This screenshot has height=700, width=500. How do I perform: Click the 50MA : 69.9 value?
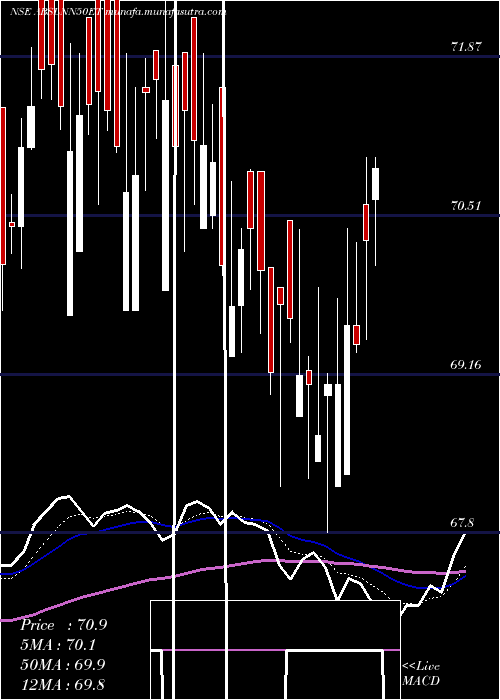(63, 665)
